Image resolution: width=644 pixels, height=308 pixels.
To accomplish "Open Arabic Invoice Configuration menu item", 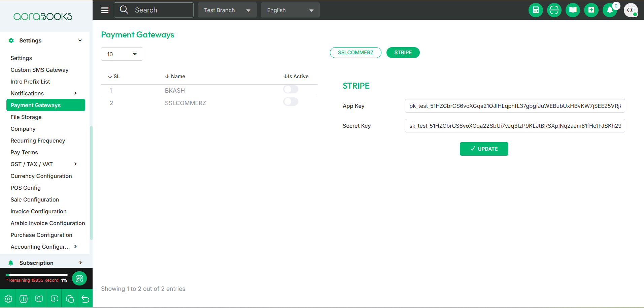I will [x=48, y=223].
